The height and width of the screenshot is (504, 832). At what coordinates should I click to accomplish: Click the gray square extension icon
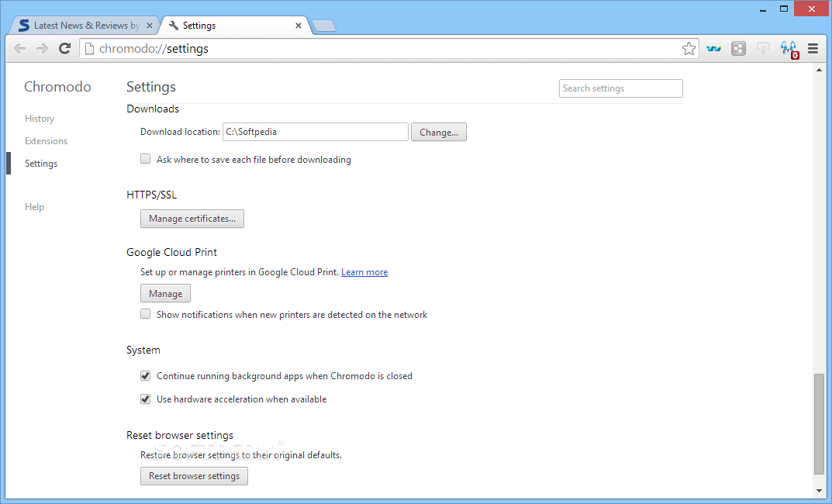click(739, 49)
